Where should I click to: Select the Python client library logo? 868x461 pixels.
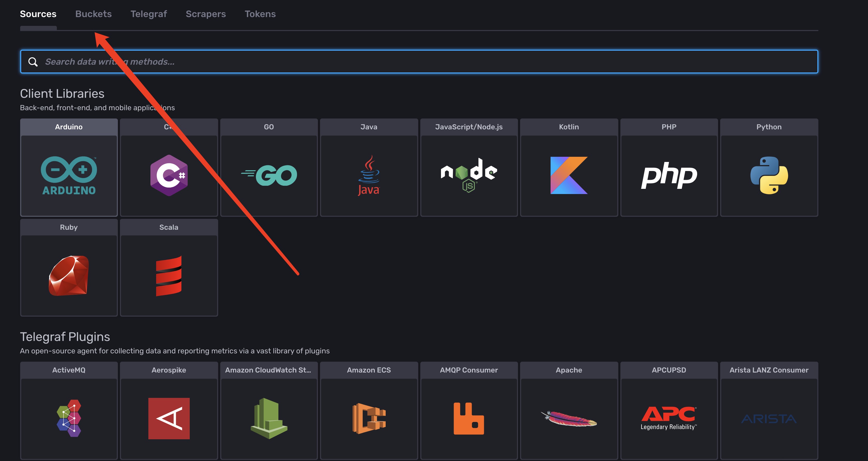pyautogui.click(x=769, y=175)
